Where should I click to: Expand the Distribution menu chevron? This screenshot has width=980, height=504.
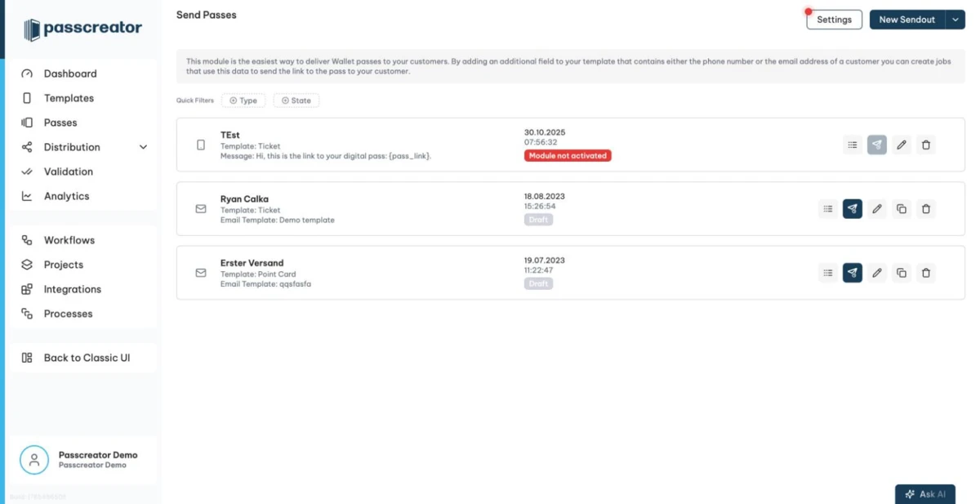(143, 147)
